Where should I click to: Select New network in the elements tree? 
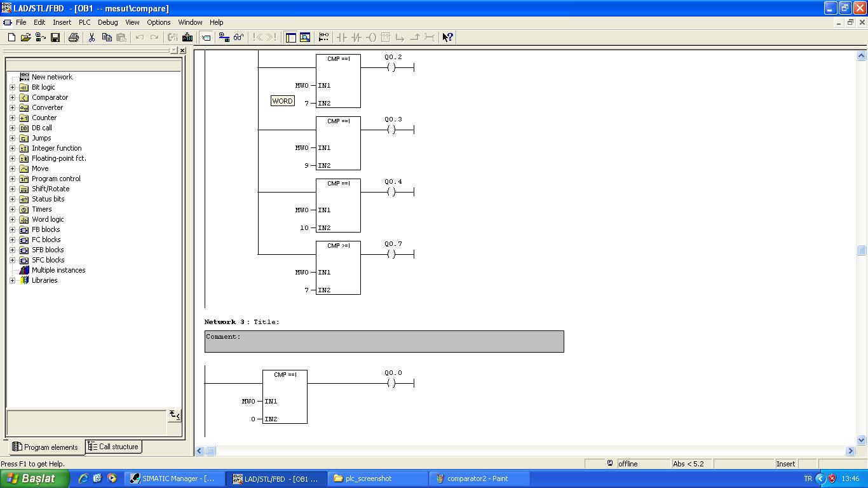coord(52,77)
